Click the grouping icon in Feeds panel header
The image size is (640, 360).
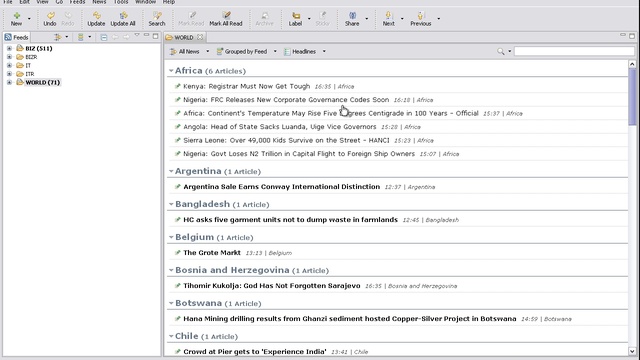coord(81,37)
